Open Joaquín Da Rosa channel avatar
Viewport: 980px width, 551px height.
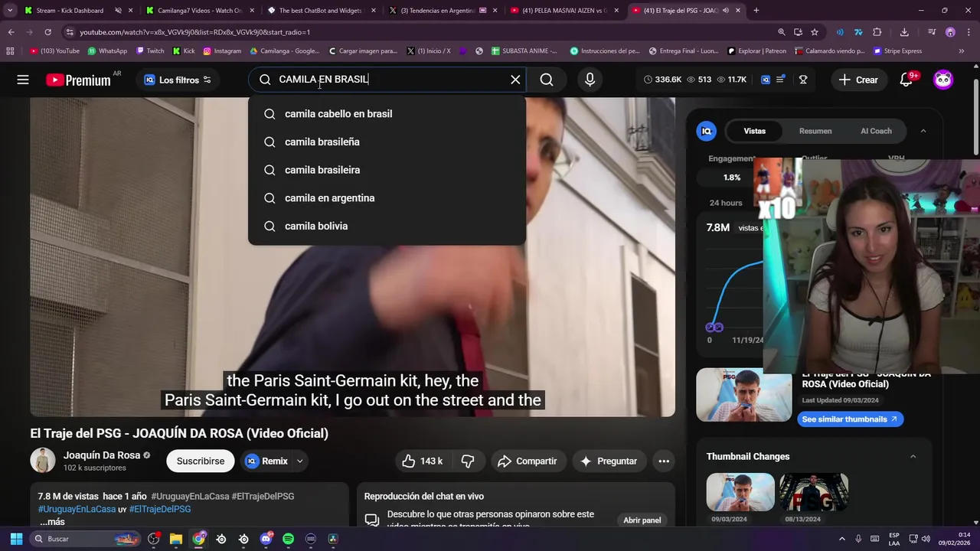[x=43, y=461]
